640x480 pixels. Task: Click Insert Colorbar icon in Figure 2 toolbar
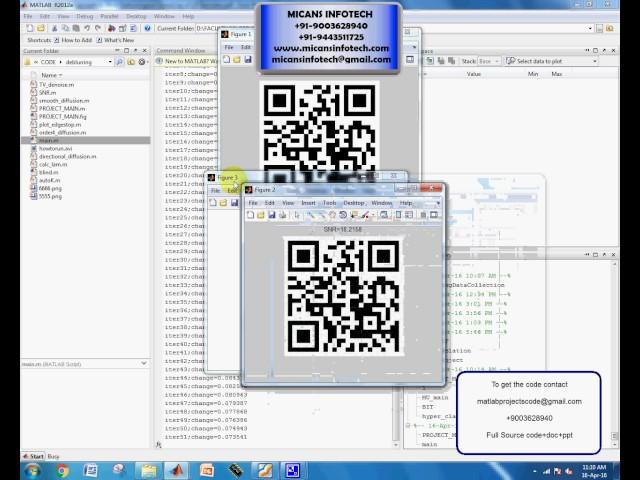[x=398, y=215]
